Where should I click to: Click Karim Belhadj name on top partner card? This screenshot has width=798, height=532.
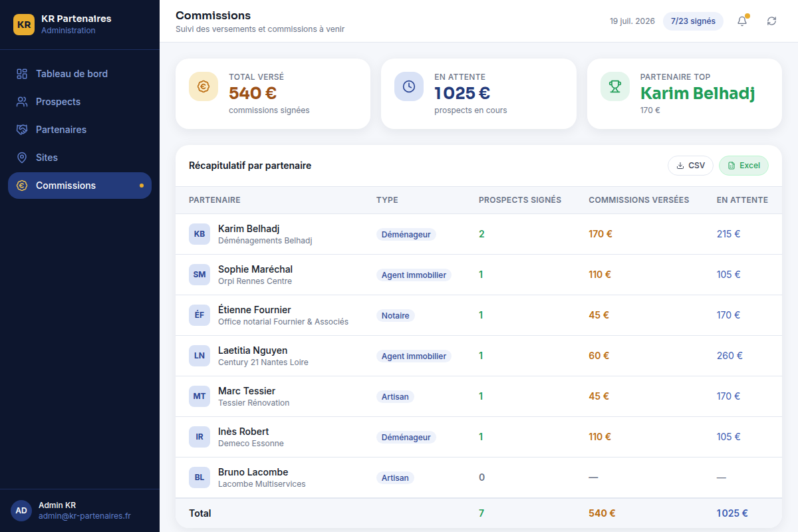[698, 94]
